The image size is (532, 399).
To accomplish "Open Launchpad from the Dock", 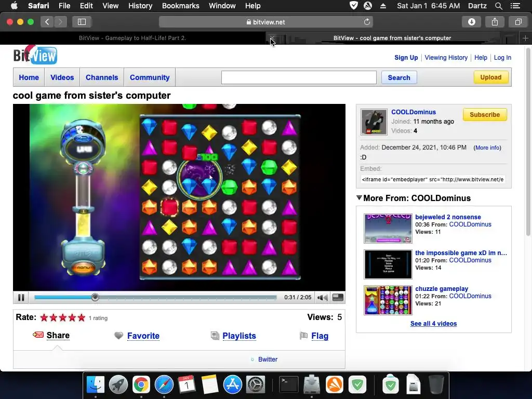I will 118,385.
